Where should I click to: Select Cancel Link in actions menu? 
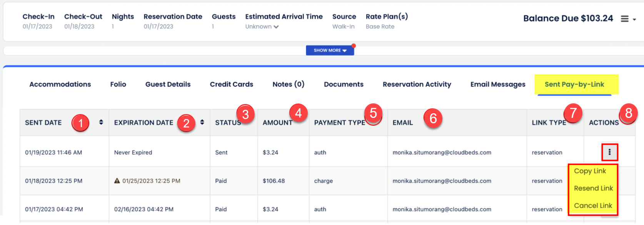point(593,205)
